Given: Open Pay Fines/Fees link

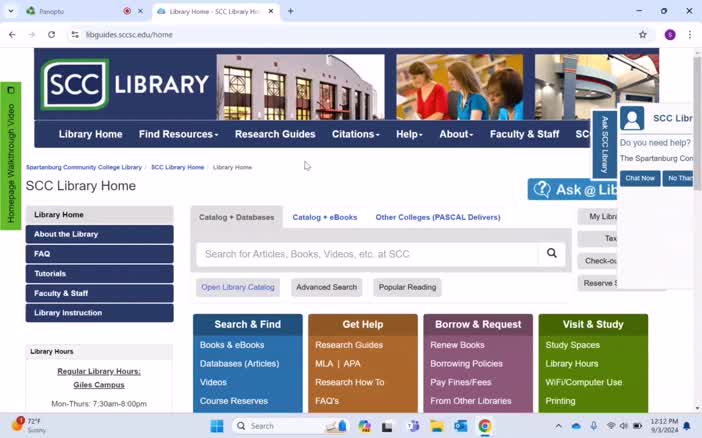Looking at the screenshot, I should point(461,382).
